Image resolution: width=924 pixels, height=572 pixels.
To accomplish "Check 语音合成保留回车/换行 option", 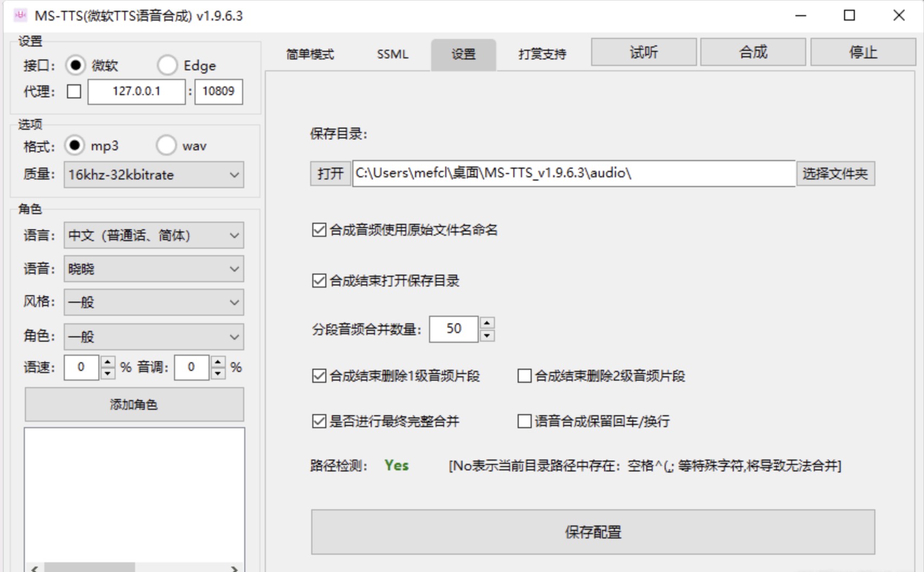I will point(524,421).
